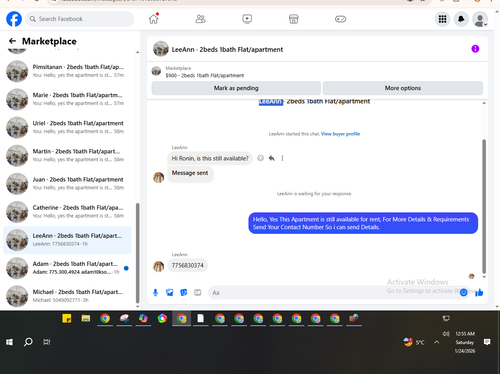Open Task View icon on taskbar
The width and height of the screenshot is (500, 374).
tap(47, 342)
